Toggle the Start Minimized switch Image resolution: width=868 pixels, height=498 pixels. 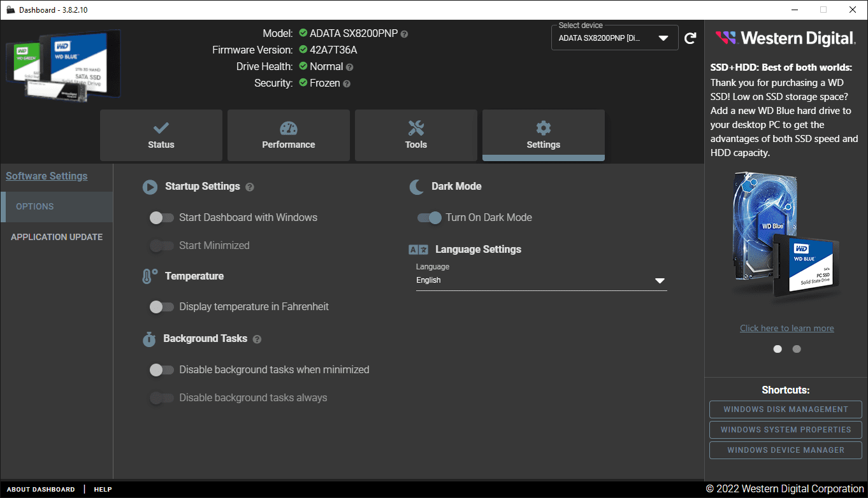pos(162,246)
